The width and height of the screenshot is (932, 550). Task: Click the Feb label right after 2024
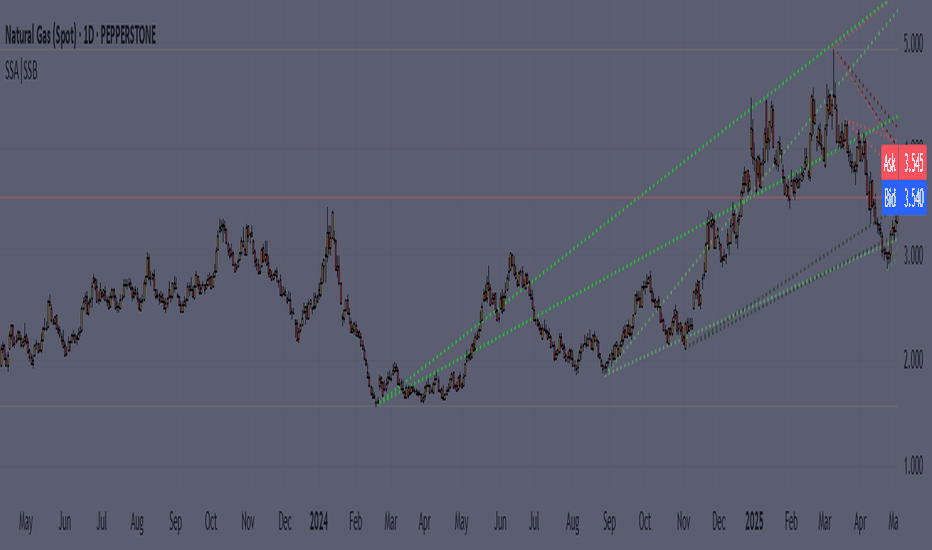pos(355,522)
